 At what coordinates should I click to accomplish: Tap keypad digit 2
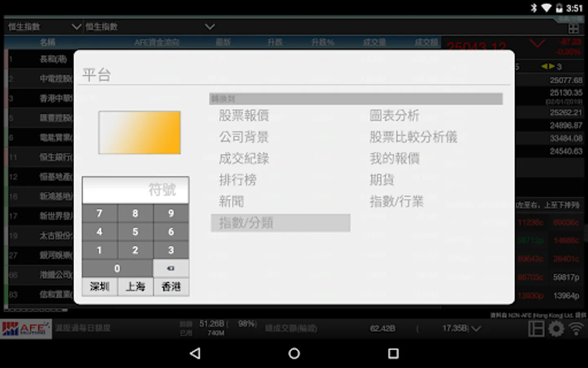pyautogui.click(x=135, y=250)
